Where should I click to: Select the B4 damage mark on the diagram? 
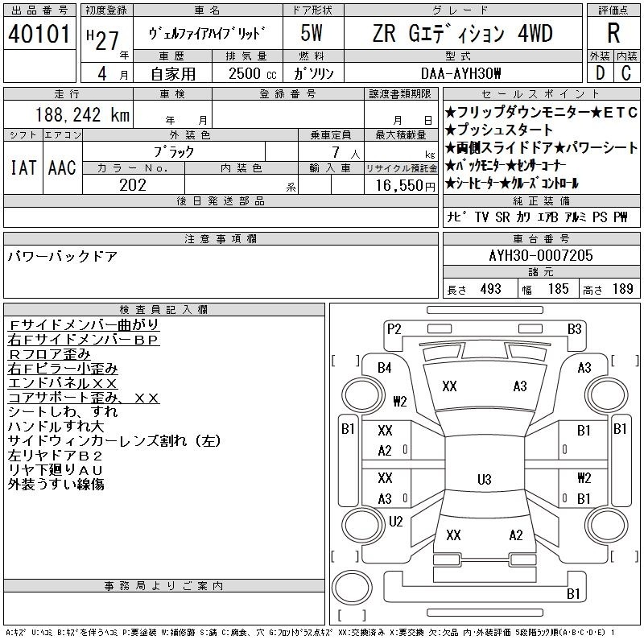385,368
